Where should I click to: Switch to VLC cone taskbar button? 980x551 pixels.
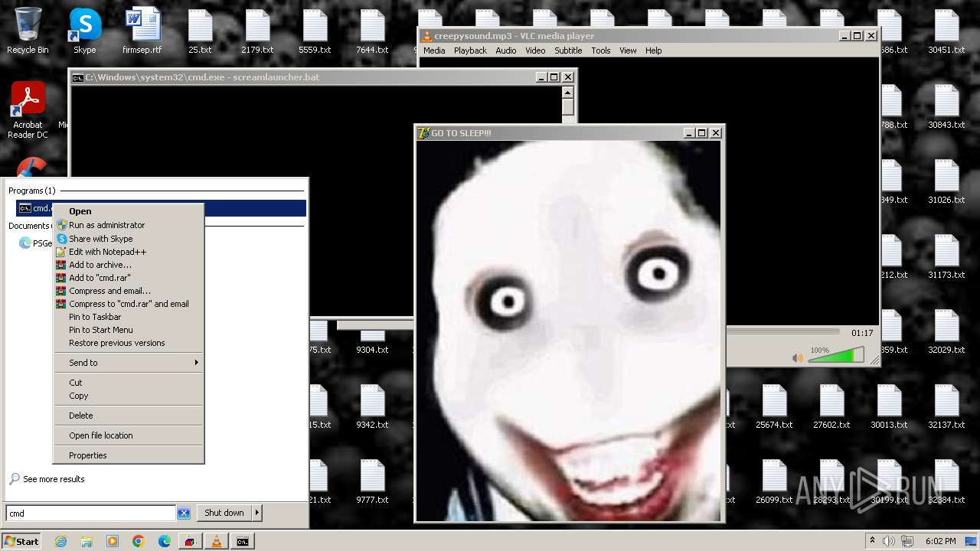pyautogui.click(x=217, y=541)
